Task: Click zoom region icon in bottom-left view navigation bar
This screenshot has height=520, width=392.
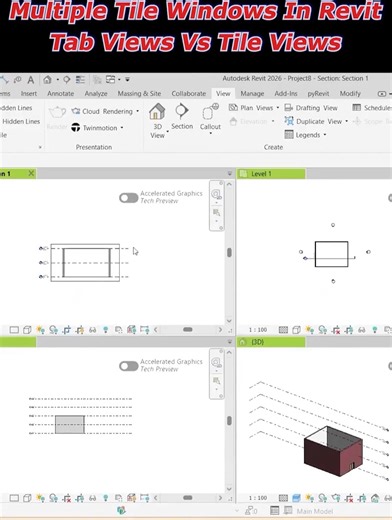Action: (216, 380)
